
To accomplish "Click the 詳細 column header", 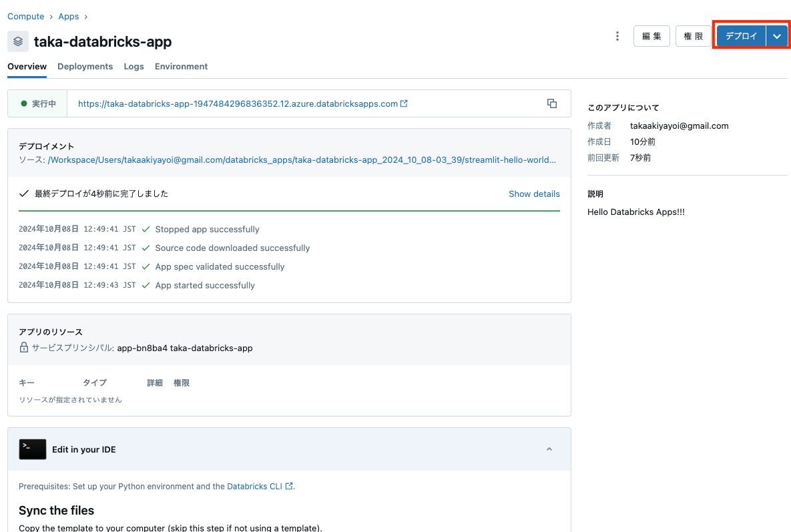I will (155, 382).
